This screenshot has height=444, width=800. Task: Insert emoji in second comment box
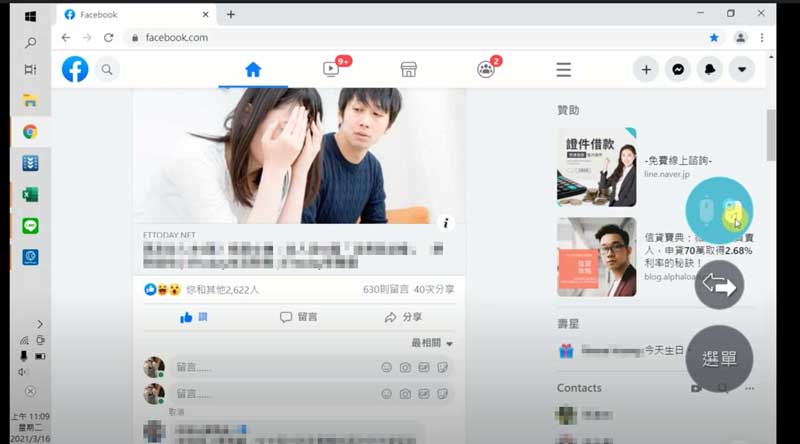click(386, 394)
